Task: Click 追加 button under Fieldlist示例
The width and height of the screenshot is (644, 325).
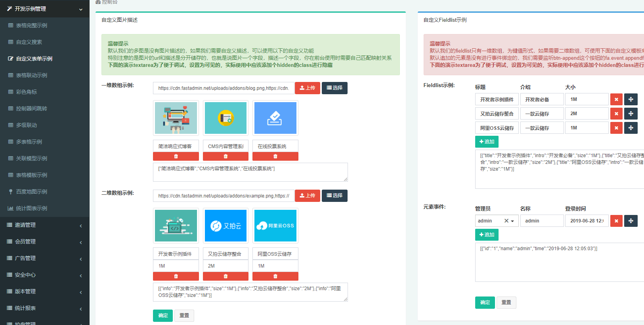Action: (x=486, y=142)
